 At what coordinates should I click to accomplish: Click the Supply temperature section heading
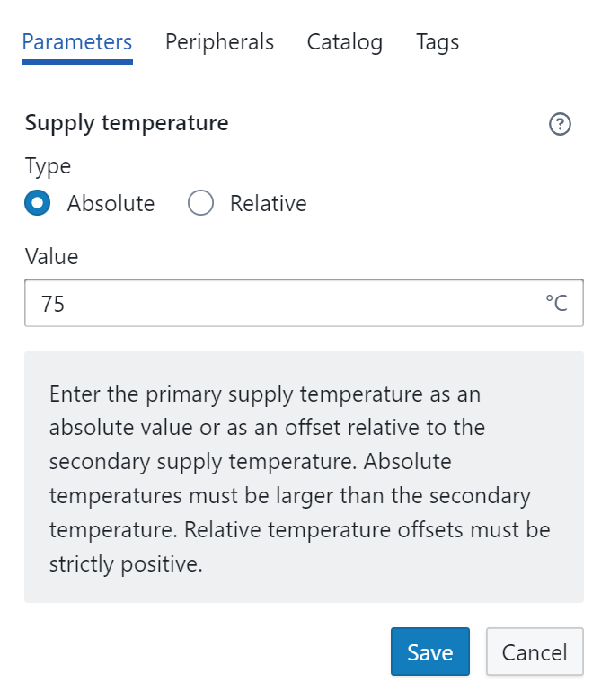click(x=127, y=123)
